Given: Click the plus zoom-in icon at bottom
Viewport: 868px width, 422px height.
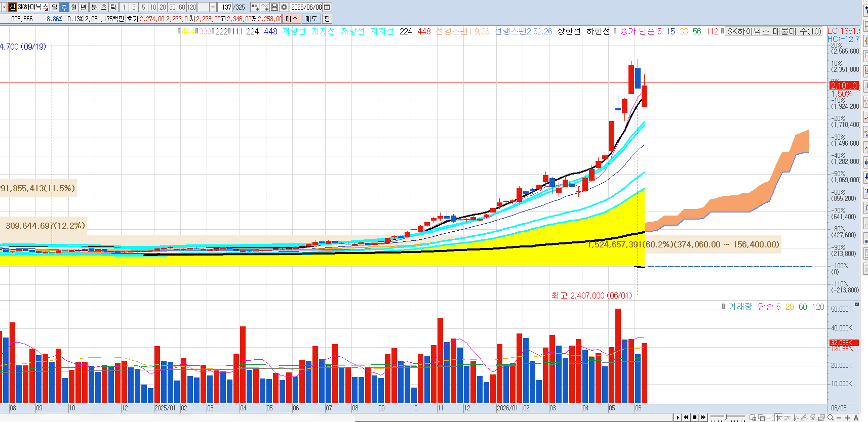Looking at the screenshot, I should click(848, 418).
